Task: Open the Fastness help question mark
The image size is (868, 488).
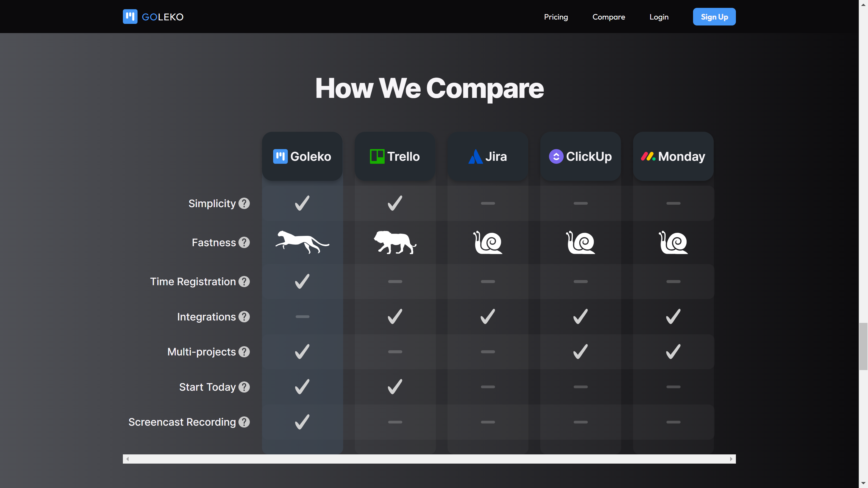Action: coord(244,242)
